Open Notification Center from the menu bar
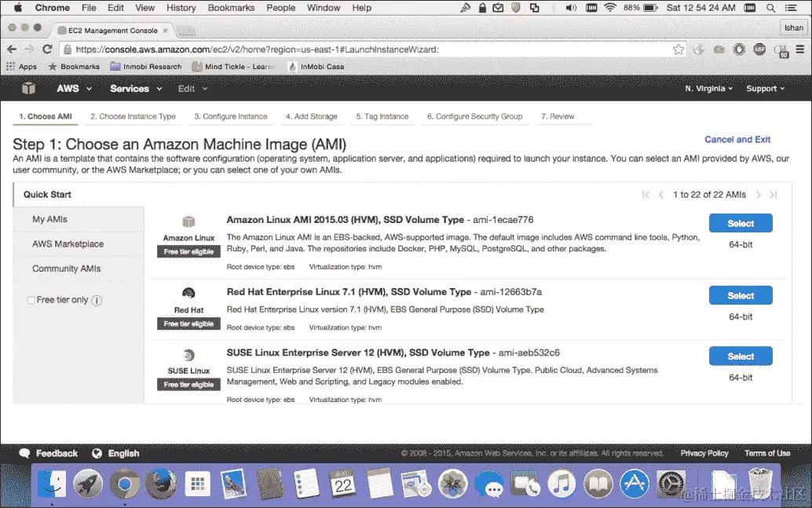 pos(791,8)
